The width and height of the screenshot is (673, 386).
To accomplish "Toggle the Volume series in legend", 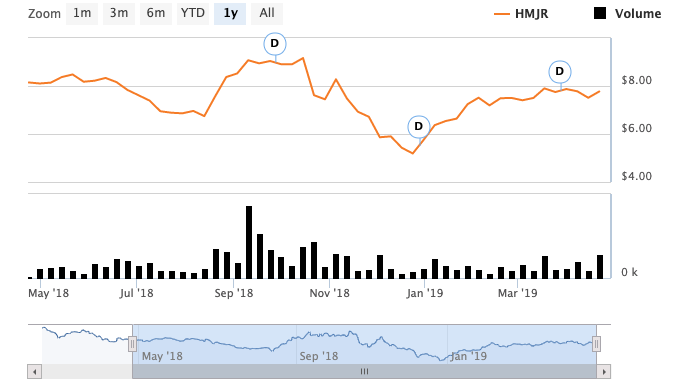I will [628, 14].
